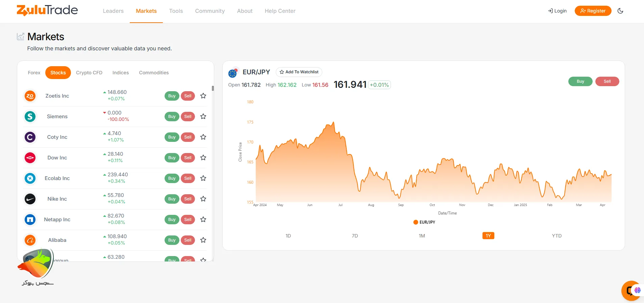Viewport: 644px width, 303px height.
Task: Click the Nike Inc name
Action: [x=57, y=199]
